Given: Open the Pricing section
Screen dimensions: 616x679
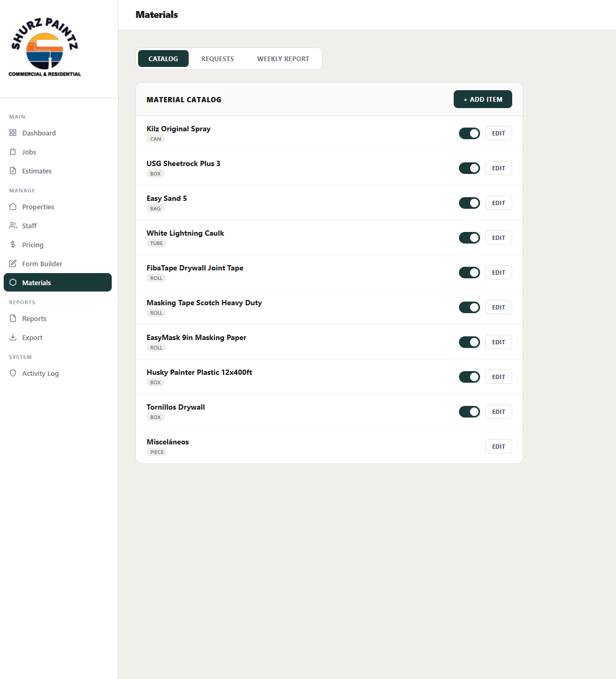Looking at the screenshot, I should point(57,245).
